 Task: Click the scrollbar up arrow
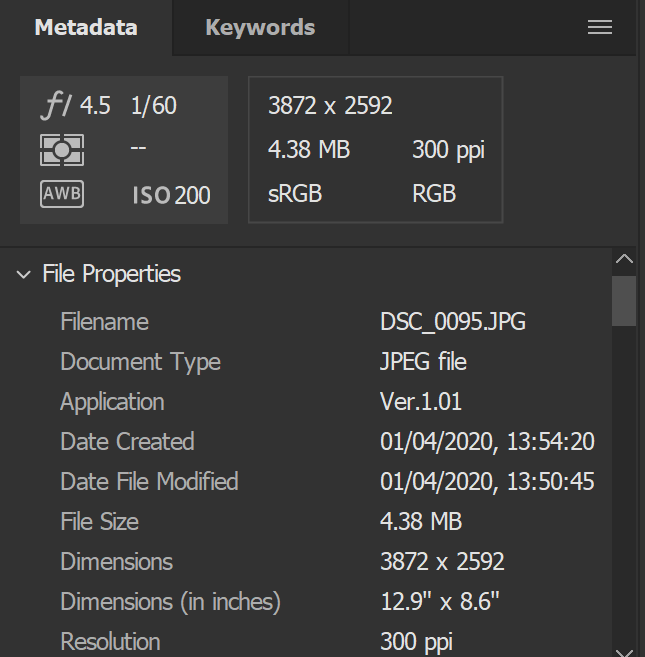point(624,259)
